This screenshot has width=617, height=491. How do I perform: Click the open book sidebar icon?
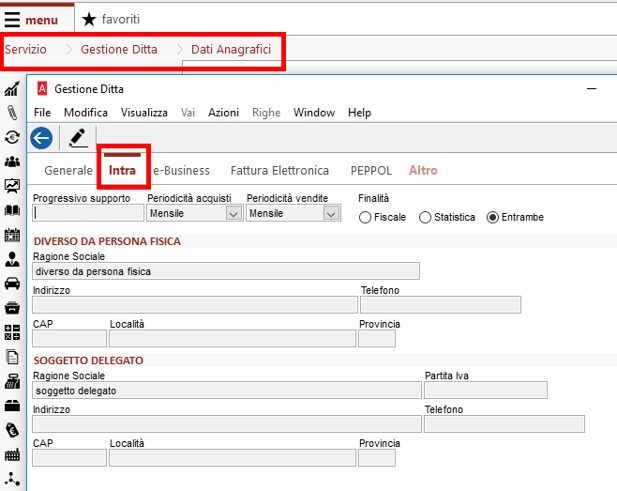[x=12, y=210]
